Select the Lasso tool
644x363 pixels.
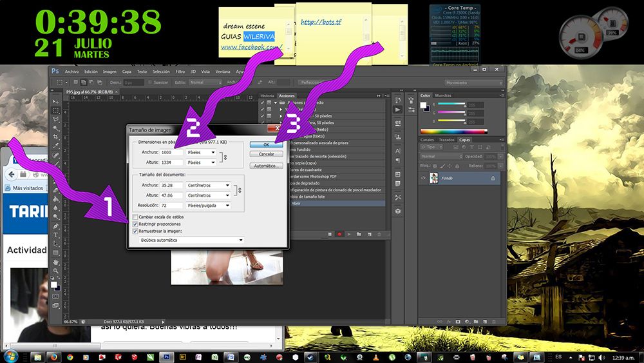click(x=56, y=120)
